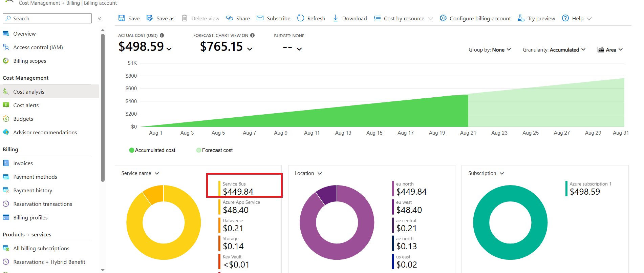
Task: Click the Invoices document icon
Action: click(6, 163)
